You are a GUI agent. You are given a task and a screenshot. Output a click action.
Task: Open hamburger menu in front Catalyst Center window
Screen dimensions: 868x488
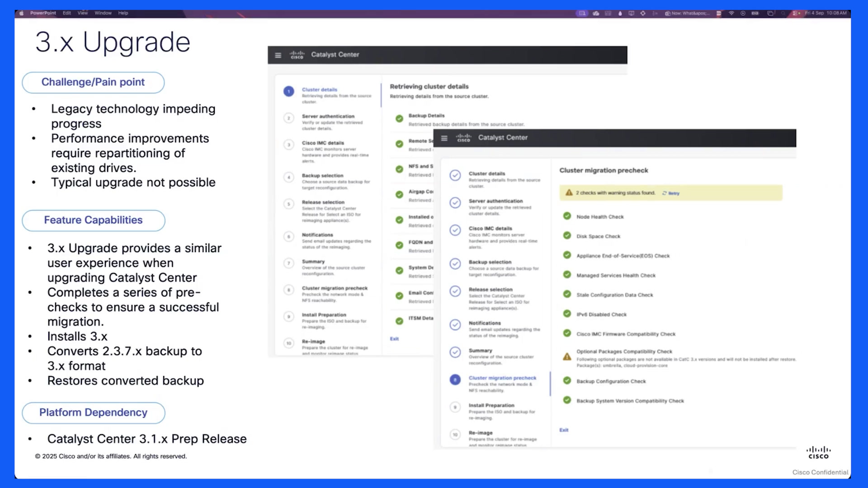[x=444, y=138]
